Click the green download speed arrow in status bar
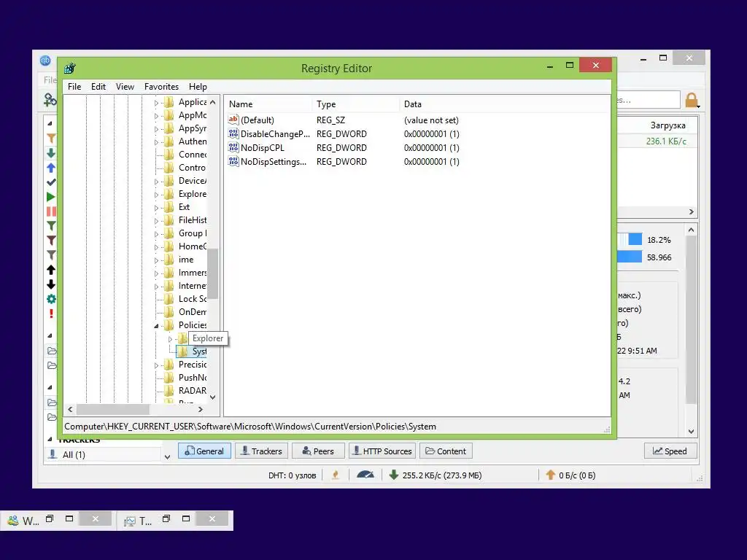Screen dimensions: 747x560 [x=393, y=475]
